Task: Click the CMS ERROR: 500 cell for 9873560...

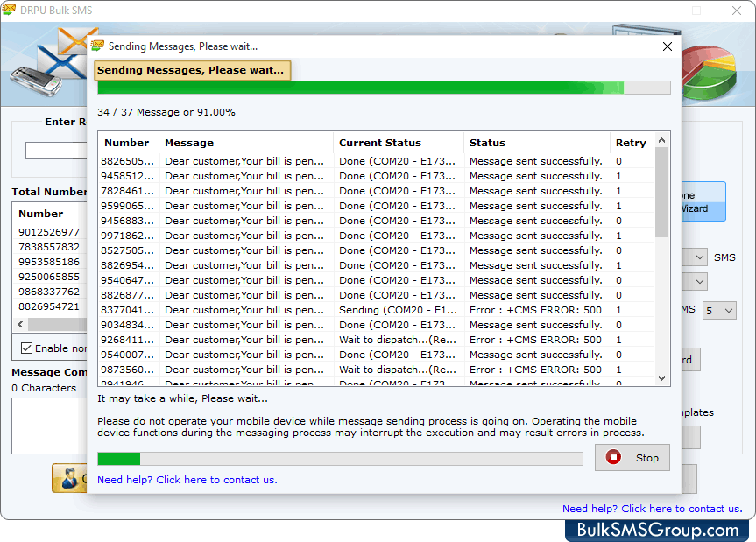Action: (x=537, y=370)
